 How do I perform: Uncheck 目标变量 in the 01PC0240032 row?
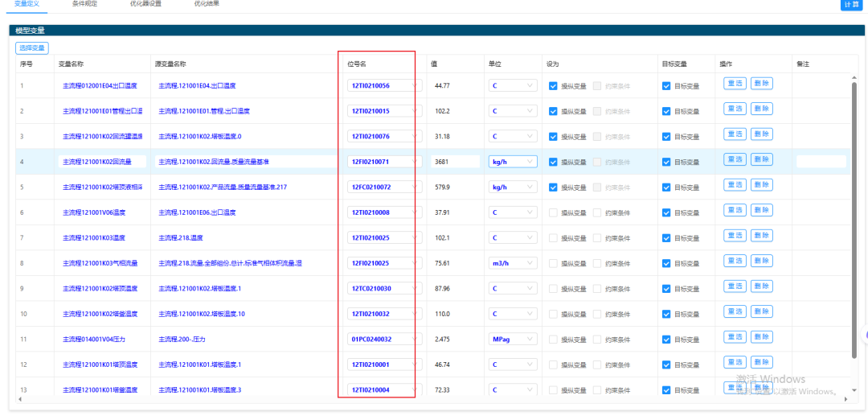666,340
